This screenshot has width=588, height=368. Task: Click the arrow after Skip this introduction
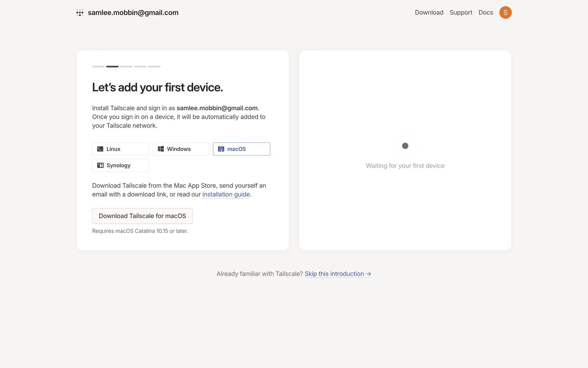click(369, 274)
